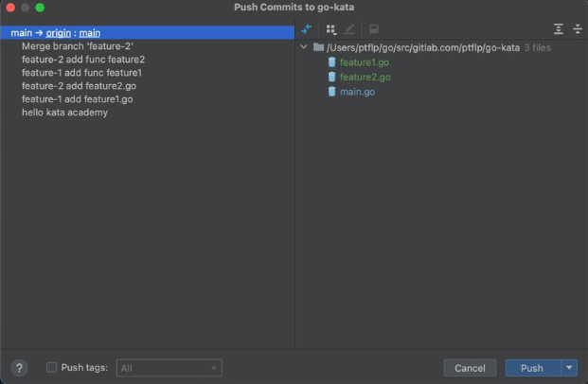
Task: Open the Push tags 'All' dropdown
Action: pos(169,368)
